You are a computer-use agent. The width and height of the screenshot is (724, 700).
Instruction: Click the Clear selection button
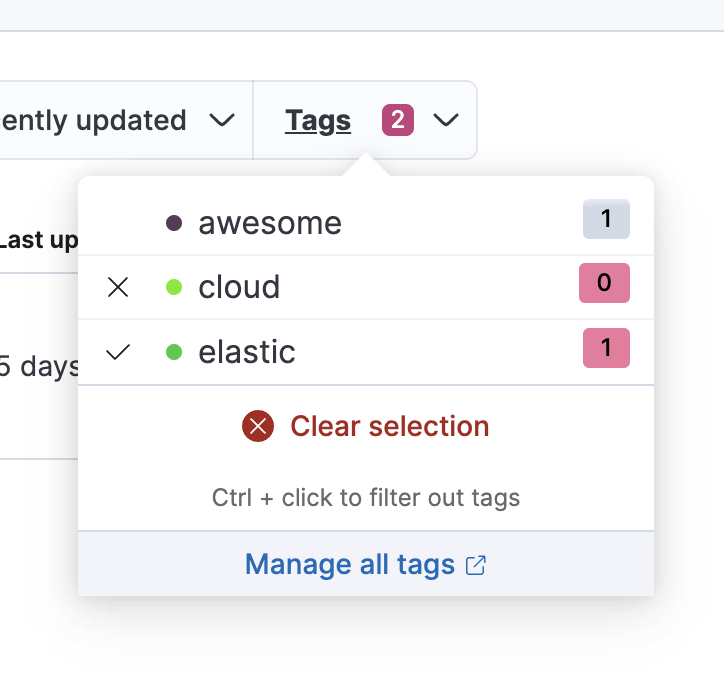389,427
